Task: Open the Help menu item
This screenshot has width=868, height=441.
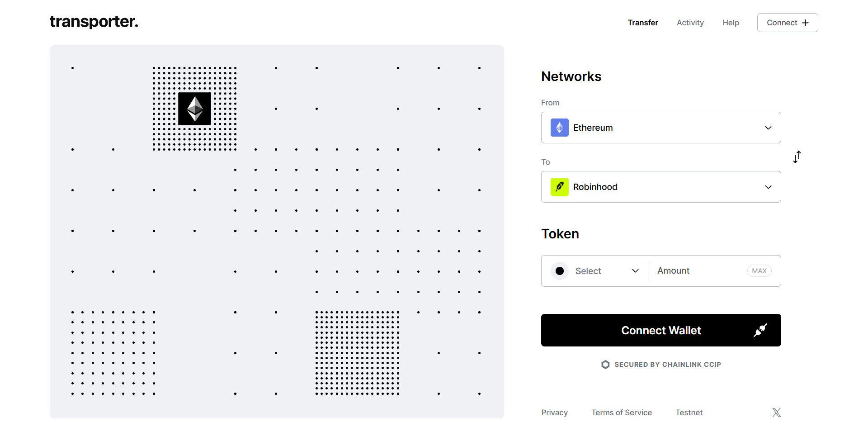Action: pos(731,23)
